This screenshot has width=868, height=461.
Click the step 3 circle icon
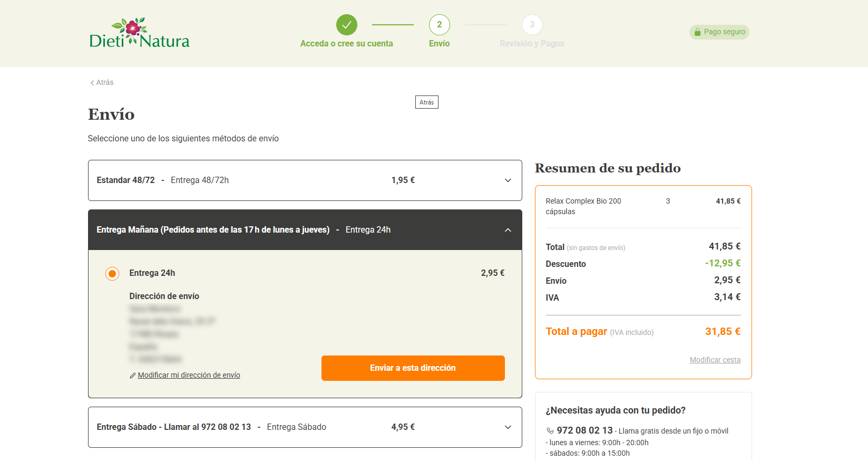coord(532,25)
